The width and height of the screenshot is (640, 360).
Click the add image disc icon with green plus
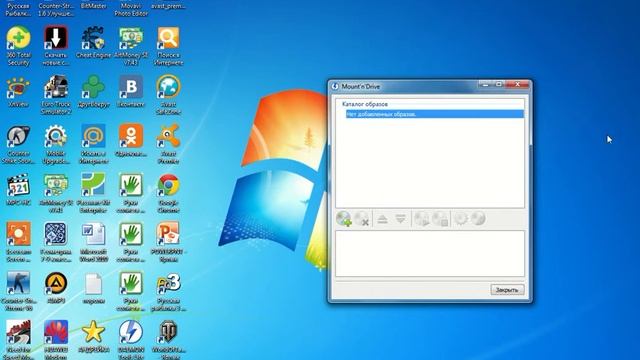click(344, 219)
